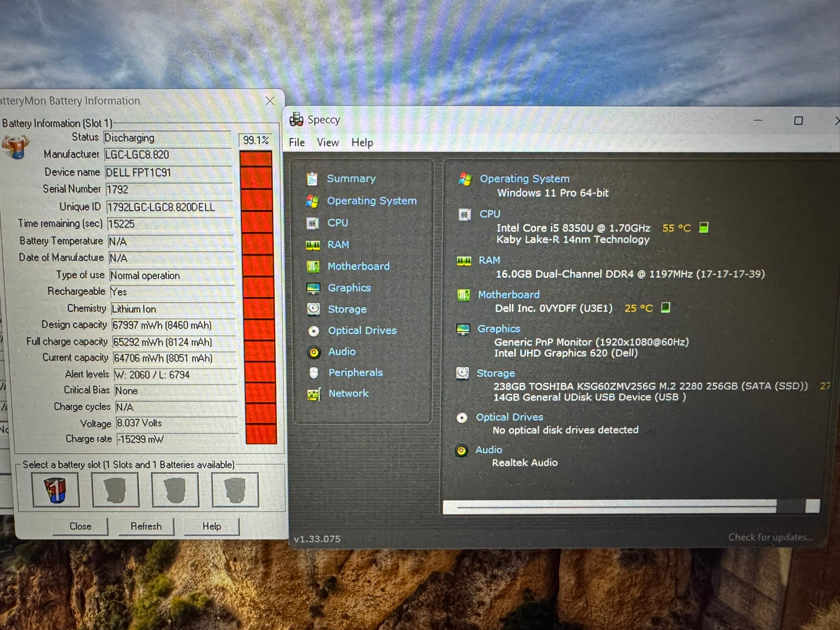This screenshot has width=840, height=630.
Task: Click the Peripherals mouse icon in sidebar
Action: pyautogui.click(x=314, y=373)
